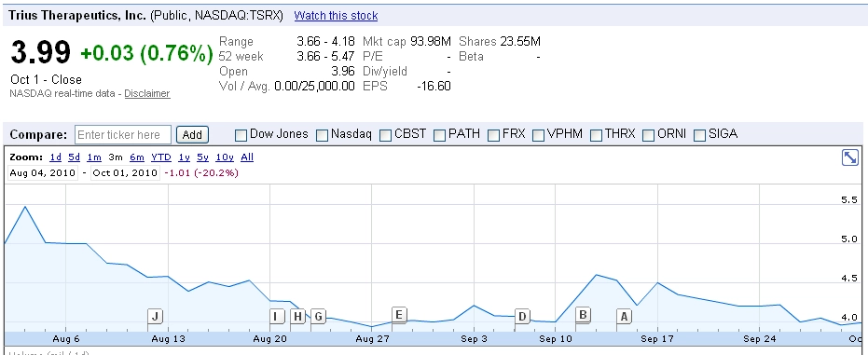Toggle the CBST comparison checkbox
The width and height of the screenshot is (868, 355).
pyautogui.click(x=386, y=135)
